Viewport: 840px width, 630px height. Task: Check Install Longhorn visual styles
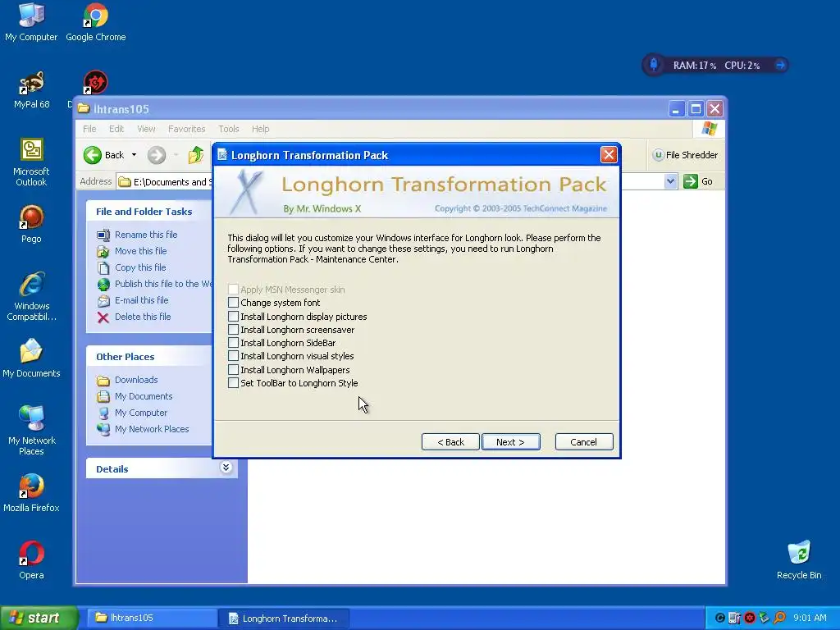point(233,356)
